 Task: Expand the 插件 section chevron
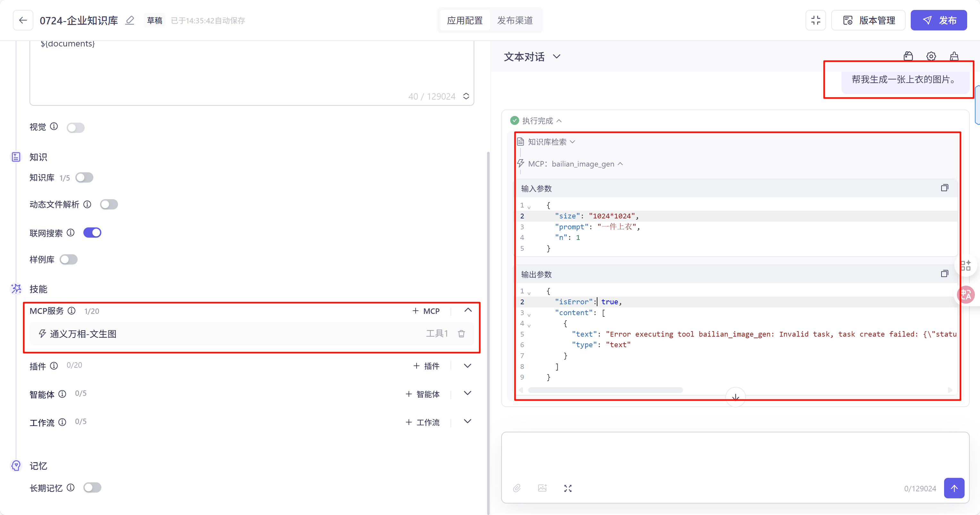tap(468, 366)
